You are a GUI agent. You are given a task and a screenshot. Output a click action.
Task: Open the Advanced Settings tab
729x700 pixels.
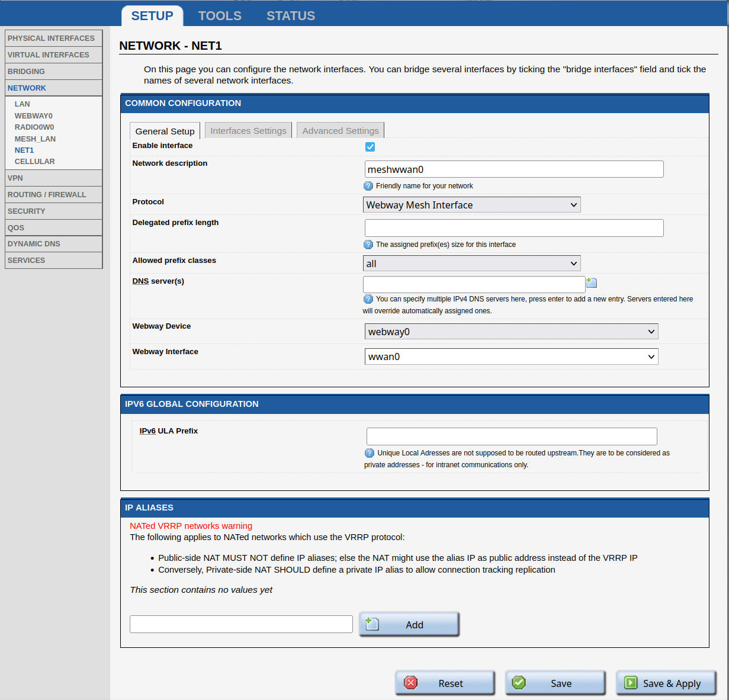pyautogui.click(x=341, y=131)
